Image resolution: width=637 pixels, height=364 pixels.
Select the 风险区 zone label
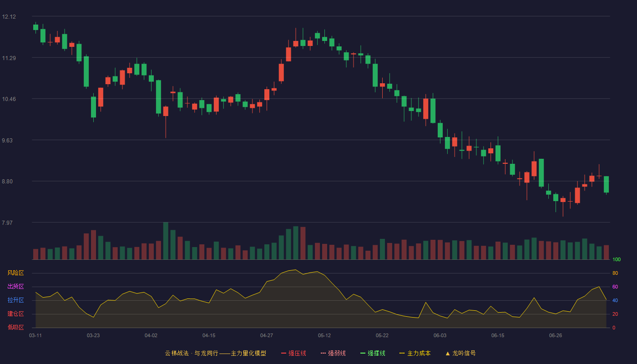click(x=15, y=273)
